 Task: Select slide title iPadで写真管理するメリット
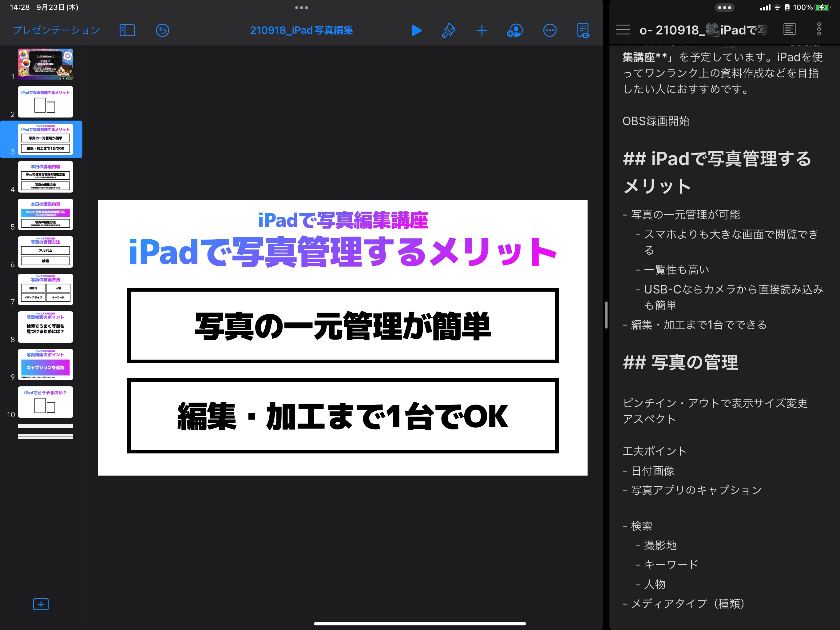click(x=343, y=252)
